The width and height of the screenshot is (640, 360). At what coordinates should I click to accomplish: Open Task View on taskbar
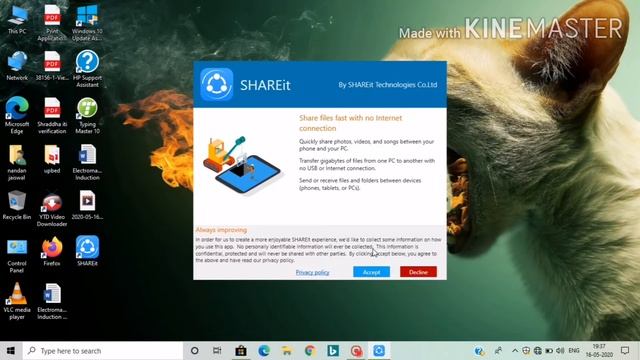pos(217,351)
